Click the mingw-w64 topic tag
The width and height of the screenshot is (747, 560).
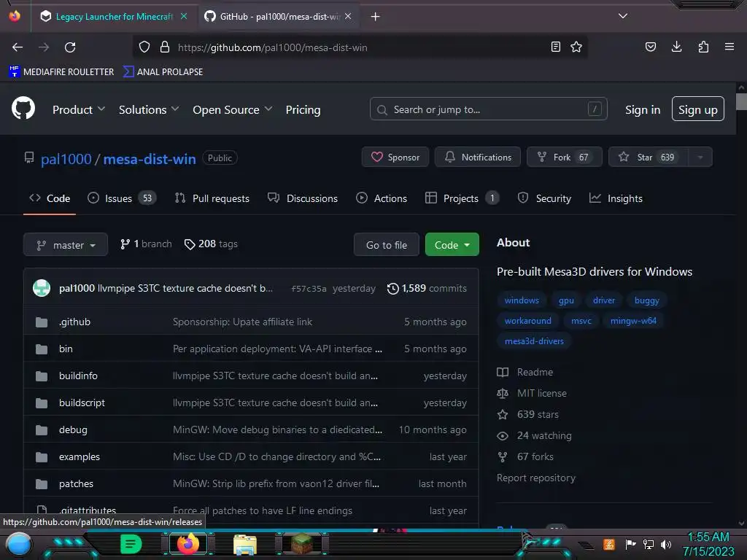click(633, 321)
